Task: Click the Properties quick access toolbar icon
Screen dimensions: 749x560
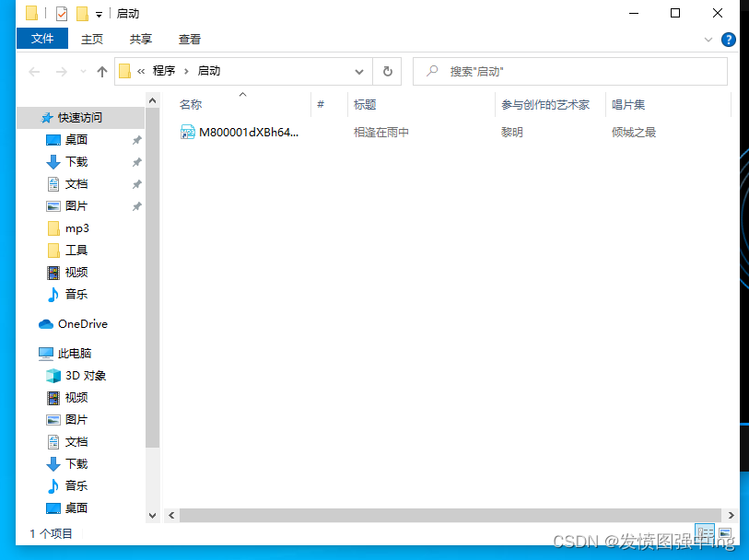Action: click(x=61, y=14)
